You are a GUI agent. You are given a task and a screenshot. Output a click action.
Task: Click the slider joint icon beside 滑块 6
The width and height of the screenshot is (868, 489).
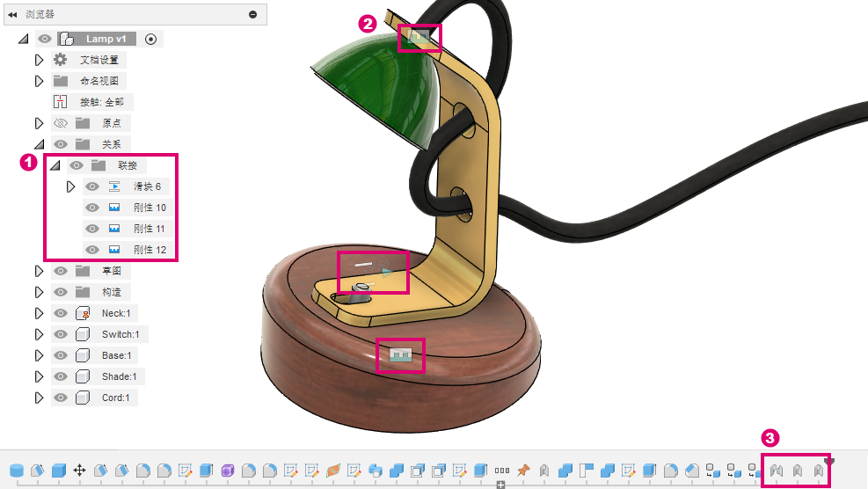[114, 186]
